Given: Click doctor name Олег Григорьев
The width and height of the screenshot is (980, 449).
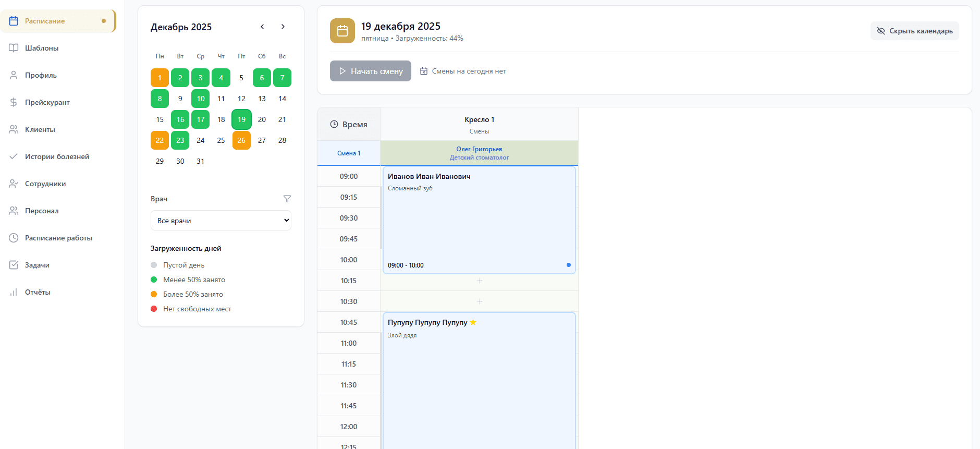Looking at the screenshot, I should point(479,149).
